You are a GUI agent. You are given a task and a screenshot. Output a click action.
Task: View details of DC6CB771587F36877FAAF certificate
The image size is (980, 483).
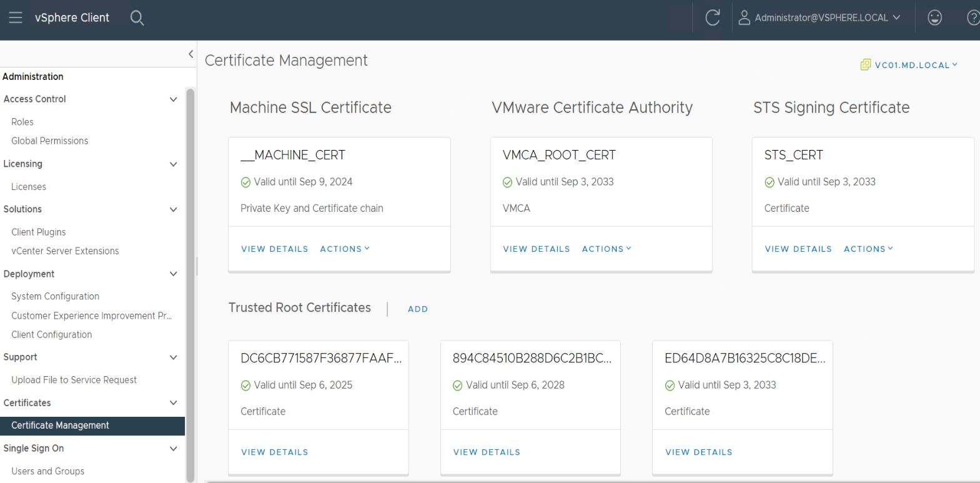pos(275,452)
